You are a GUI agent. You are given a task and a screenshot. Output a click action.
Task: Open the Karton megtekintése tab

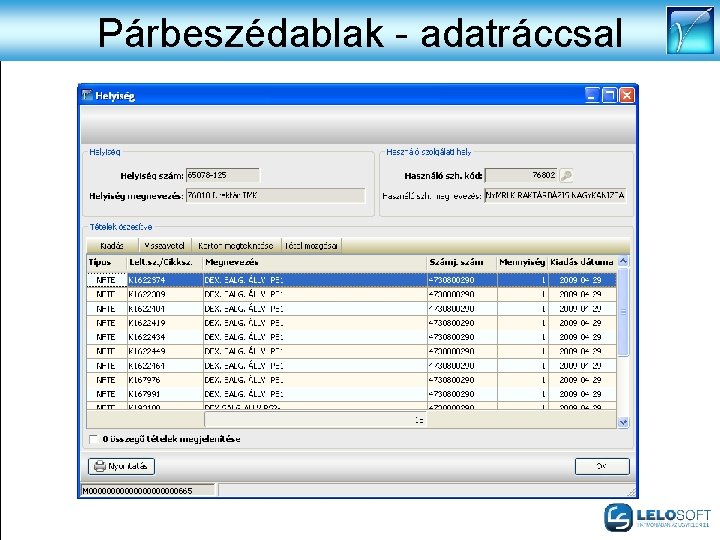(236, 246)
